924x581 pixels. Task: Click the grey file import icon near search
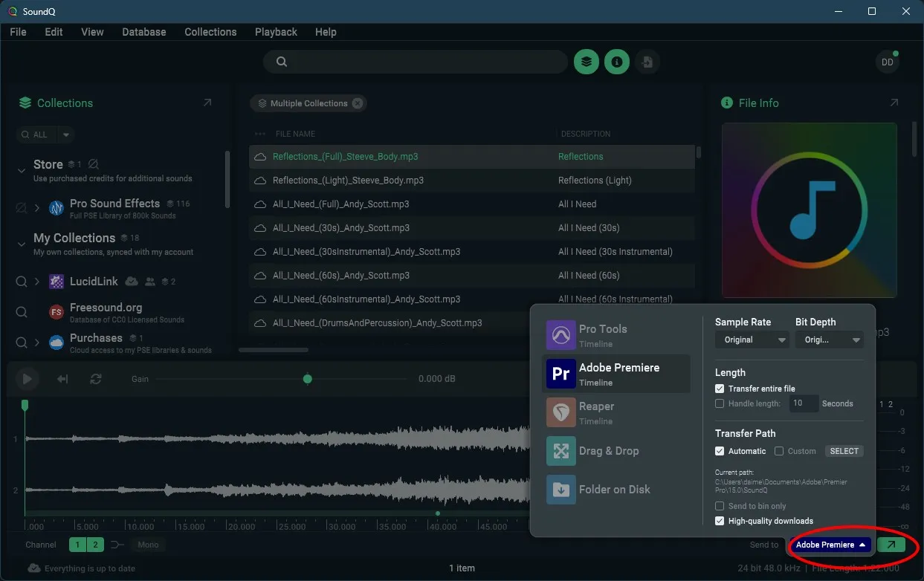coord(647,62)
